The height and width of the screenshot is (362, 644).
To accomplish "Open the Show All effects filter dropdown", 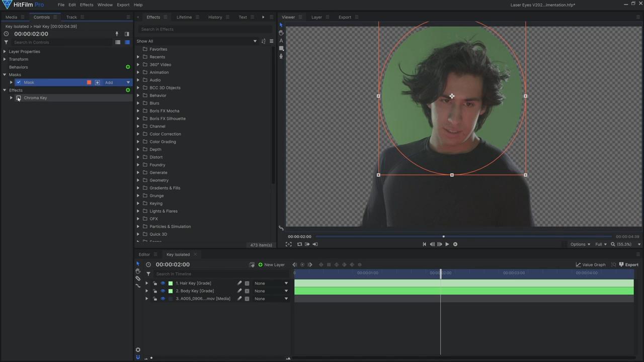I will click(197, 41).
